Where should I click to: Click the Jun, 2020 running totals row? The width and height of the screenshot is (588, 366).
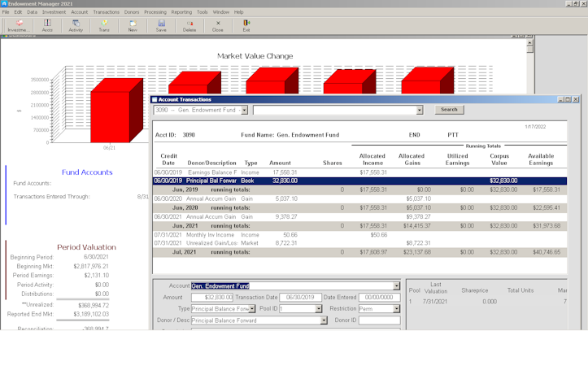(x=359, y=207)
